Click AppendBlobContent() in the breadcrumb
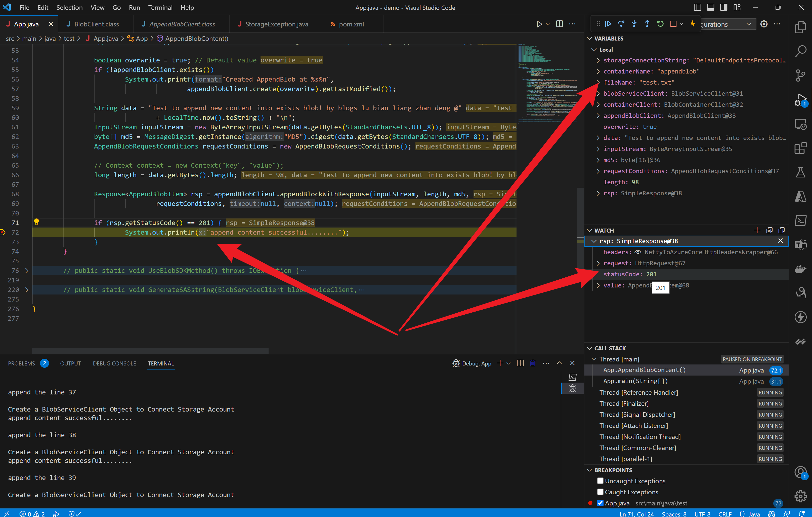 click(197, 39)
